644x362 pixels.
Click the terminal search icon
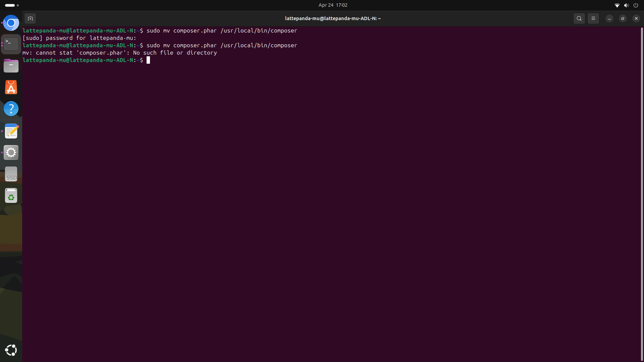579,18
